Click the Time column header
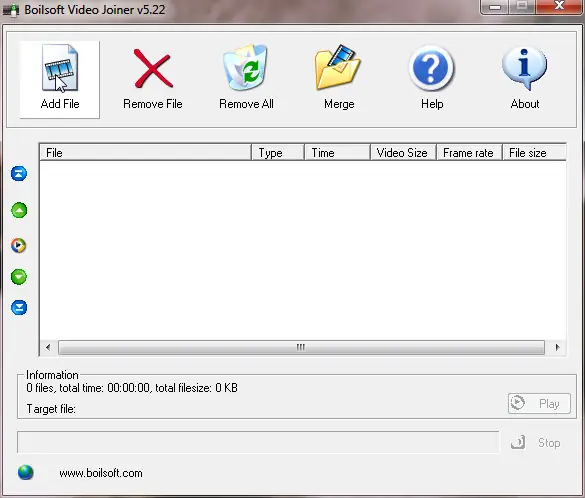The width and height of the screenshot is (585, 498). click(337, 153)
